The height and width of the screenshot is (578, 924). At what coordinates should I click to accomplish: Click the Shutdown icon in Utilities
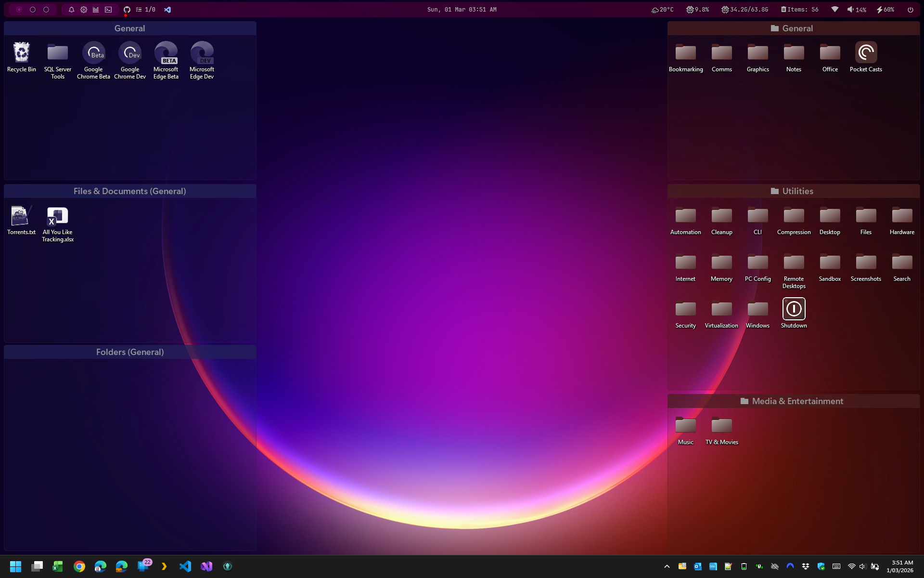(x=794, y=309)
